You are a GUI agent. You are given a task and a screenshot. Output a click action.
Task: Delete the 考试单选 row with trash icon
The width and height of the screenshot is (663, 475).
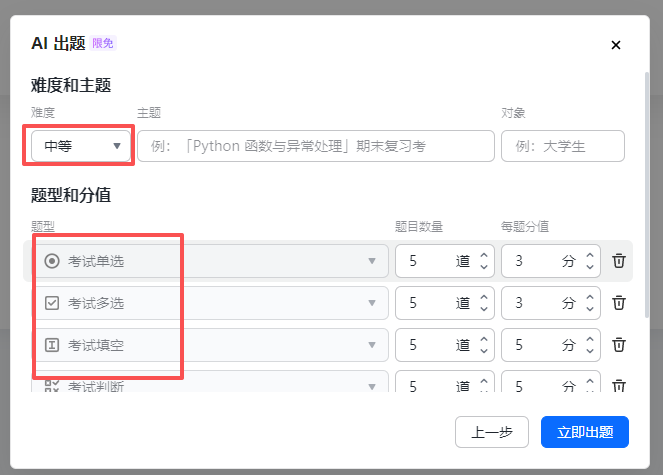pyautogui.click(x=619, y=261)
